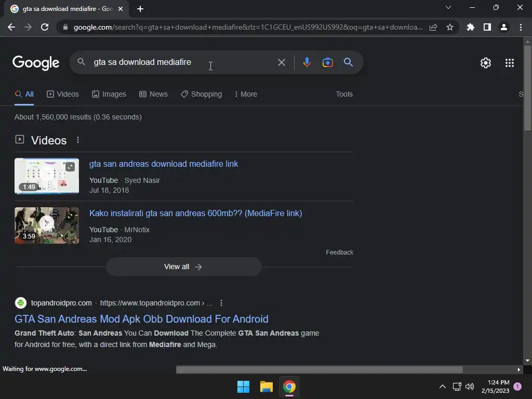Image resolution: width=532 pixels, height=399 pixels.
Task: Open 'GTA San Andreas Mod Apk Obb Download' result
Action: point(141,319)
